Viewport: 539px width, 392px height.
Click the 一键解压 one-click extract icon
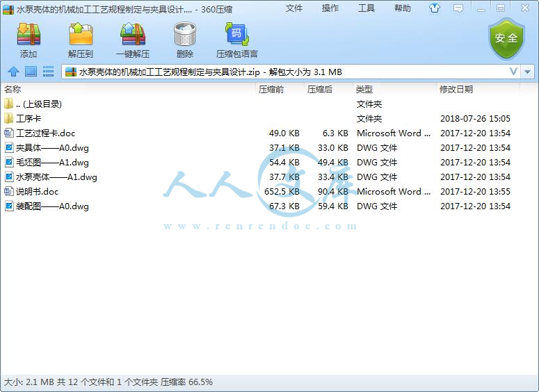[x=133, y=34]
